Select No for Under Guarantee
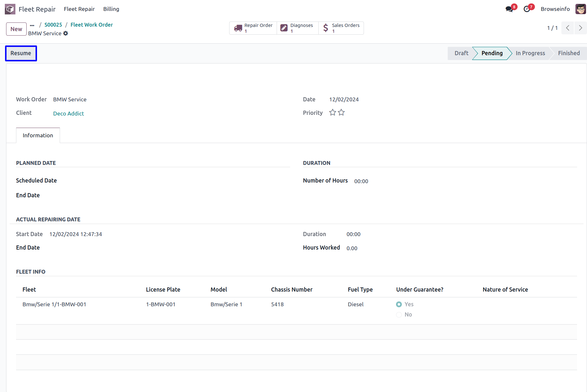The height and width of the screenshot is (392, 587). coord(399,315)
